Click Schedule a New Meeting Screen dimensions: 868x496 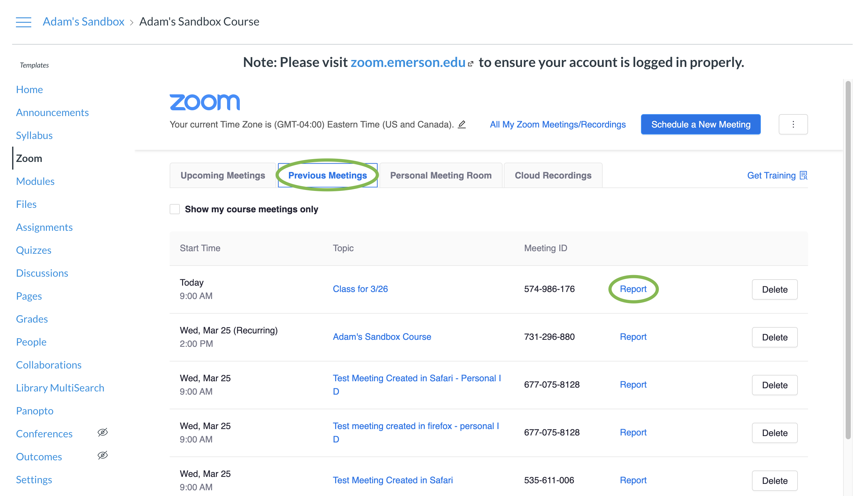tap(700, 124)
